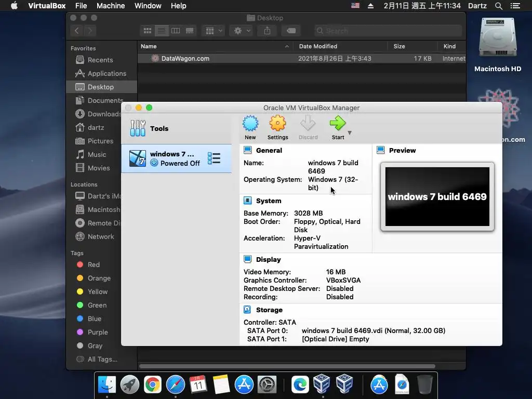The height and width of the screenshot is (399, 532).
Task: Open Notes from the Dock
Action: click(221, 384)
